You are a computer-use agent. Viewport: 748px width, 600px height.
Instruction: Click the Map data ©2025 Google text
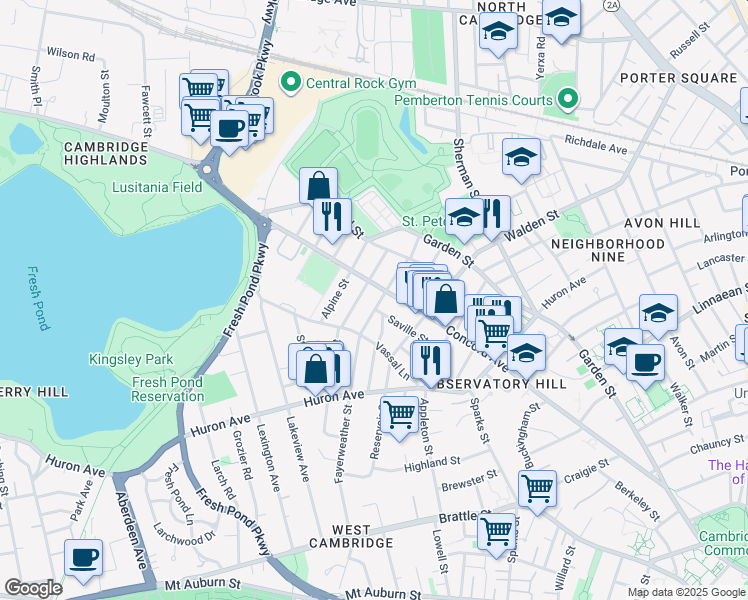coord(686,593)
